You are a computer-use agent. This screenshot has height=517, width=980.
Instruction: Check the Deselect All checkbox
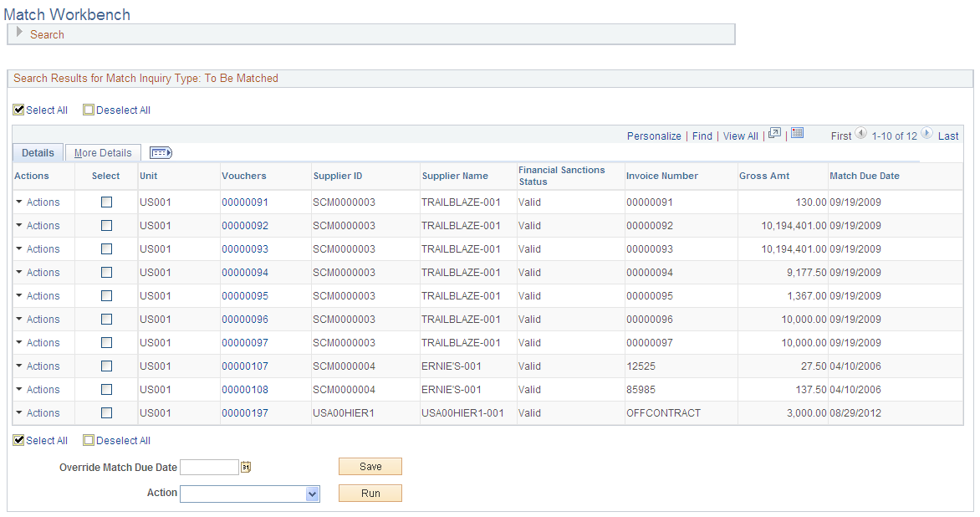pos(89,110)
